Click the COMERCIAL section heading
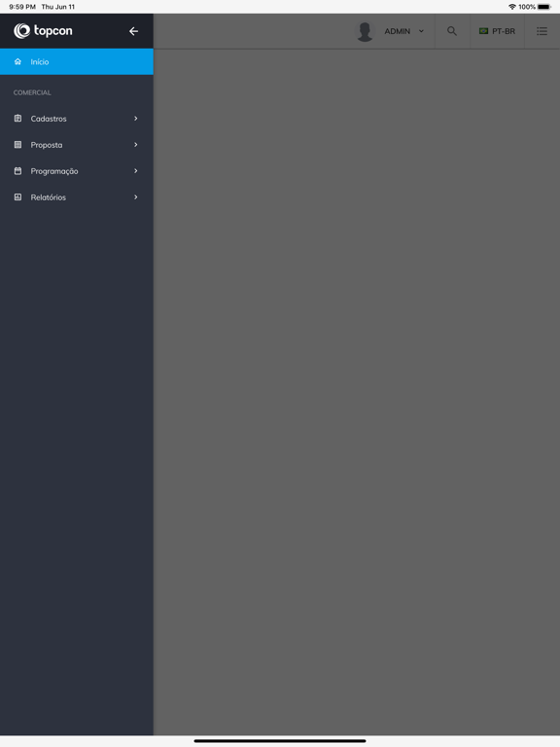The height and width of the screenshot is (747, 560). pos(32,92)
